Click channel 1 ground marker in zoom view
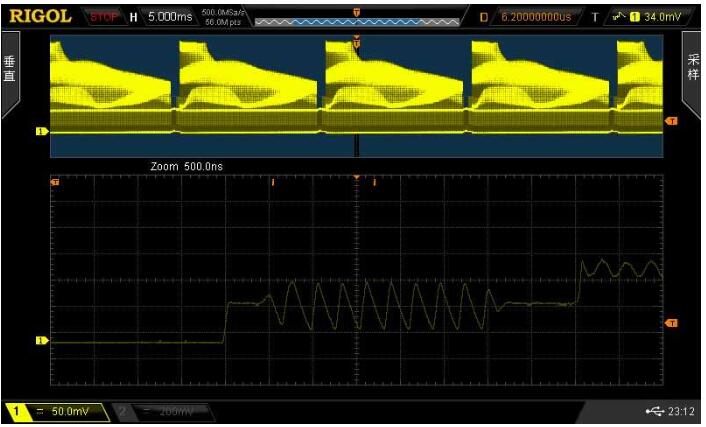 click(42, 341)
